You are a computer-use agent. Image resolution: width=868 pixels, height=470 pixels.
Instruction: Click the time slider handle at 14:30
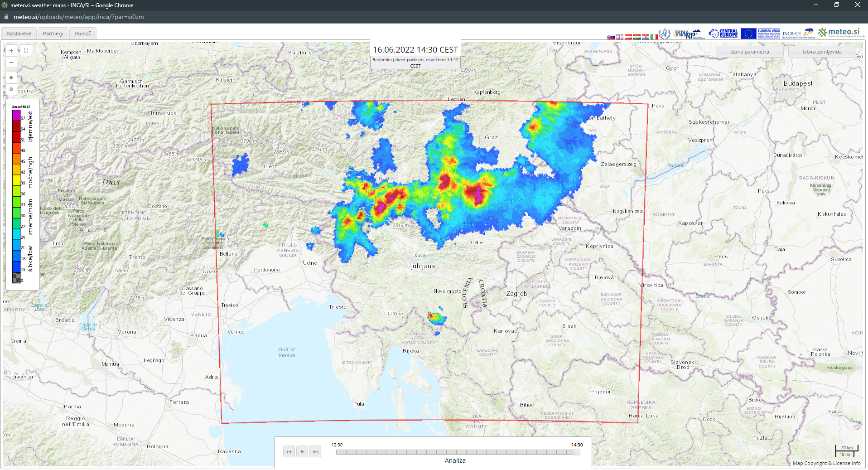[577, 452]
